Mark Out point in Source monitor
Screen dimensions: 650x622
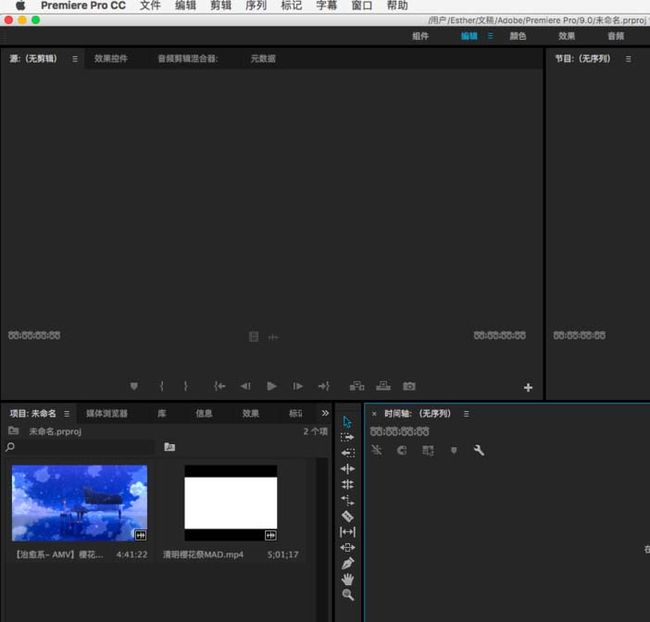pyautogui.click(x=185, y=386)
